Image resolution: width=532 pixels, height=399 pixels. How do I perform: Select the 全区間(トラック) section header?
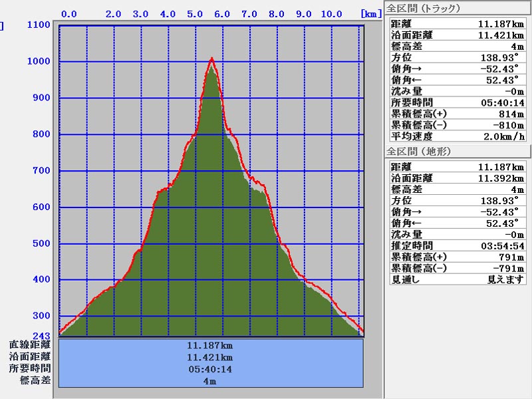[x=424, y=8]
